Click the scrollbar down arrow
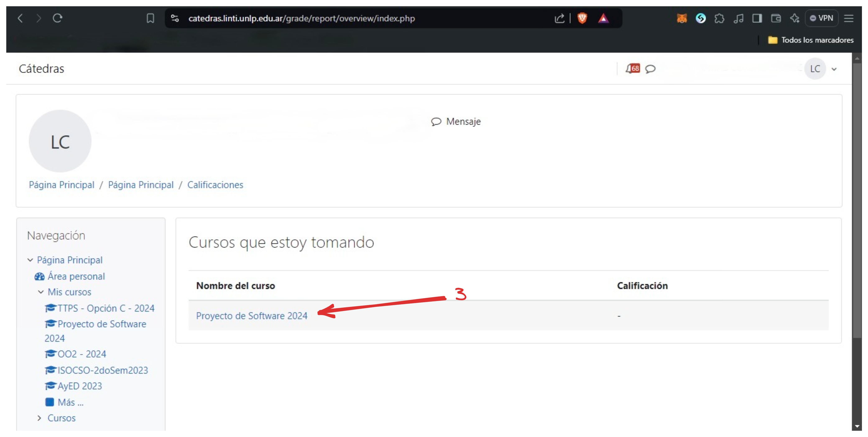The width and height of the screenshot is (868, 437). click(x=857, y=426)
